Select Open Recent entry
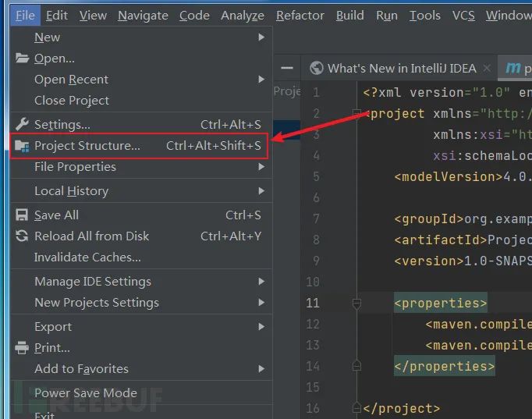Image resolution: width=532 pixels, height=419 pixels. click(x=141, y=80)
